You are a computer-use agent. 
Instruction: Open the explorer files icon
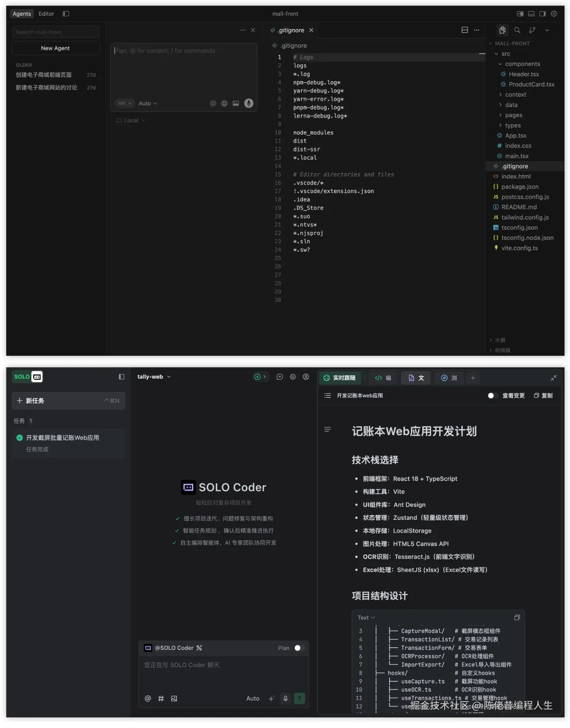502,30
